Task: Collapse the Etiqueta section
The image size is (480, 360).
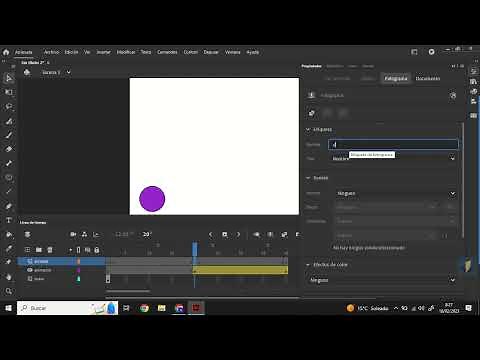Action: click(x=308, y=129)
